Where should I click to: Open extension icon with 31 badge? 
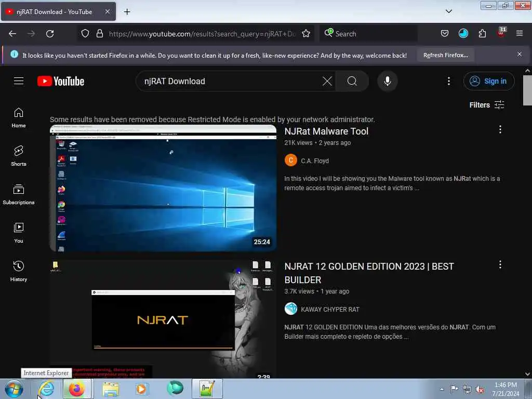click(501, 33)
